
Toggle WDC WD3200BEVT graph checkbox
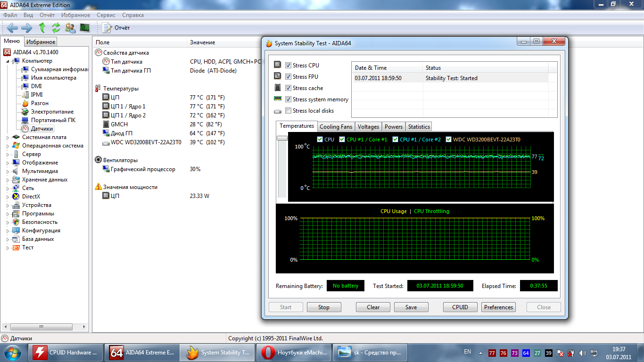pyautogui.click(x=449, y=140)
